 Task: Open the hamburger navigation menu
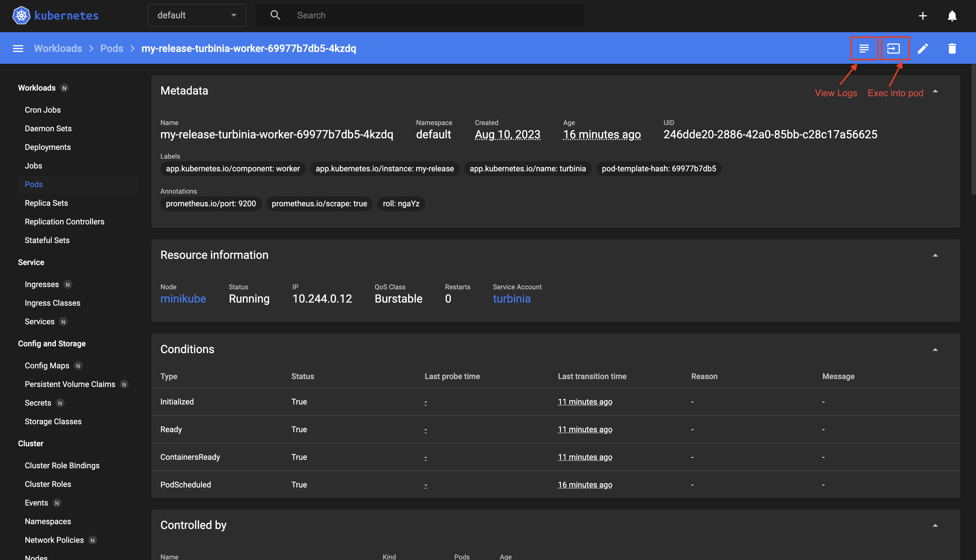click(18, 49)
